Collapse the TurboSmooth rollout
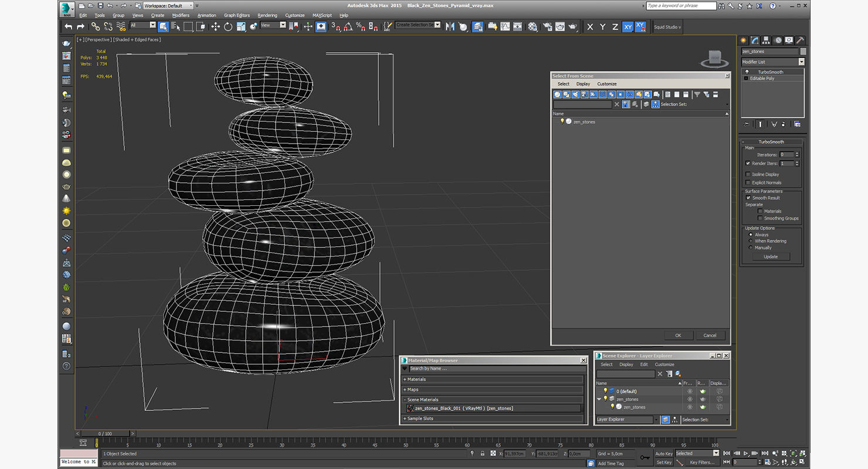The height and width of the screenshot is (469, 868). tap(771, 142)
